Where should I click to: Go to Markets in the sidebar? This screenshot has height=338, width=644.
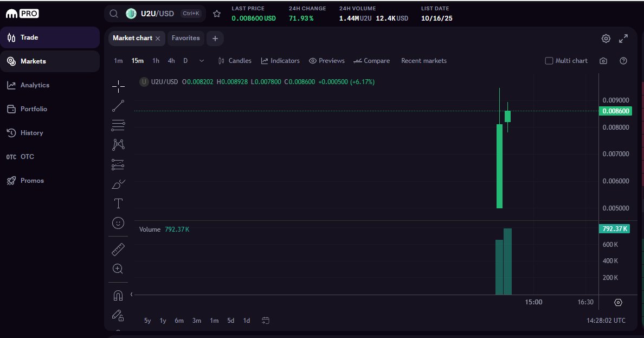coord(50,61)
